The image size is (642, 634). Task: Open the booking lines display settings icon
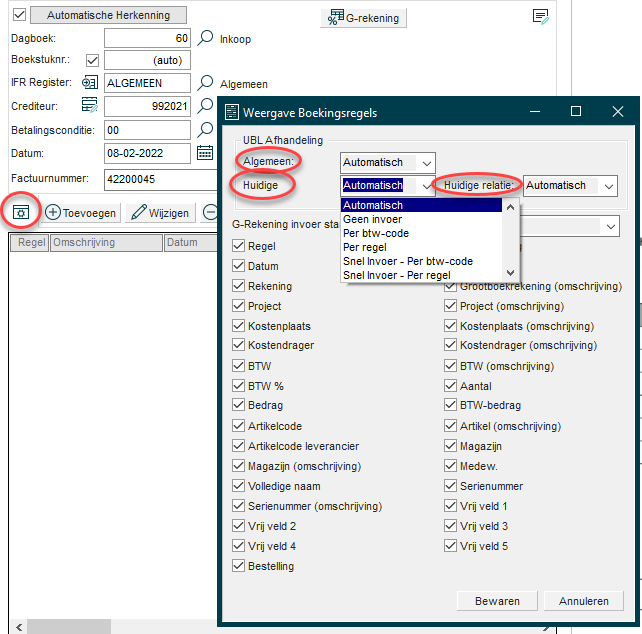click(x=20, y=212)
